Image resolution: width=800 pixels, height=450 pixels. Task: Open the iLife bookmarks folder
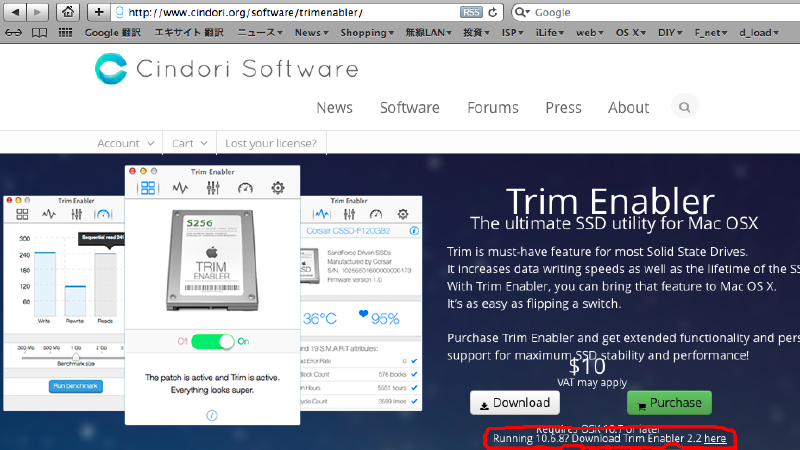(549, 33)
